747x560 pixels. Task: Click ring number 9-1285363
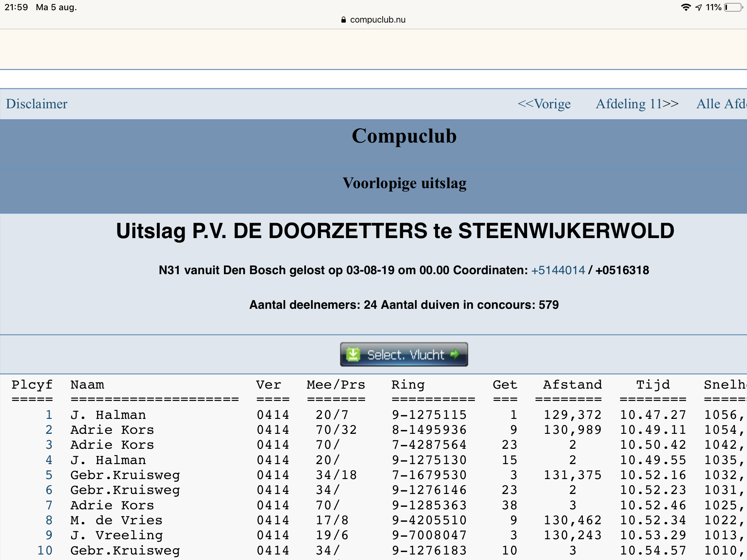(429, 505)
